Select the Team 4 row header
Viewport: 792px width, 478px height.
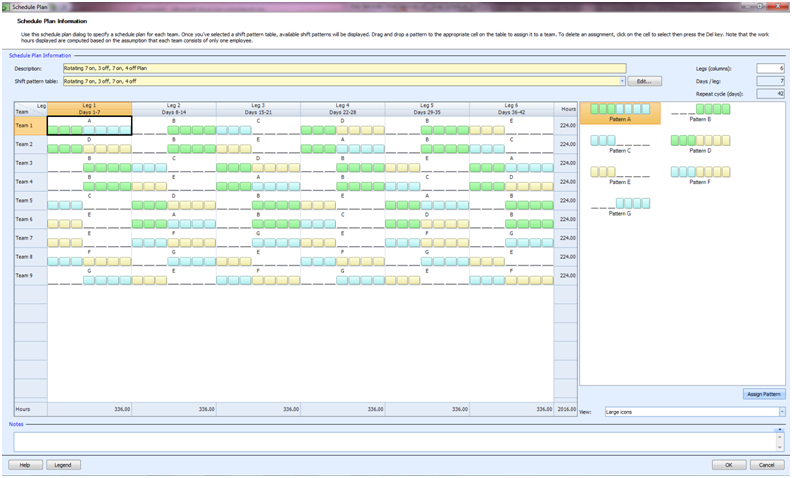[x=31, y=182]
